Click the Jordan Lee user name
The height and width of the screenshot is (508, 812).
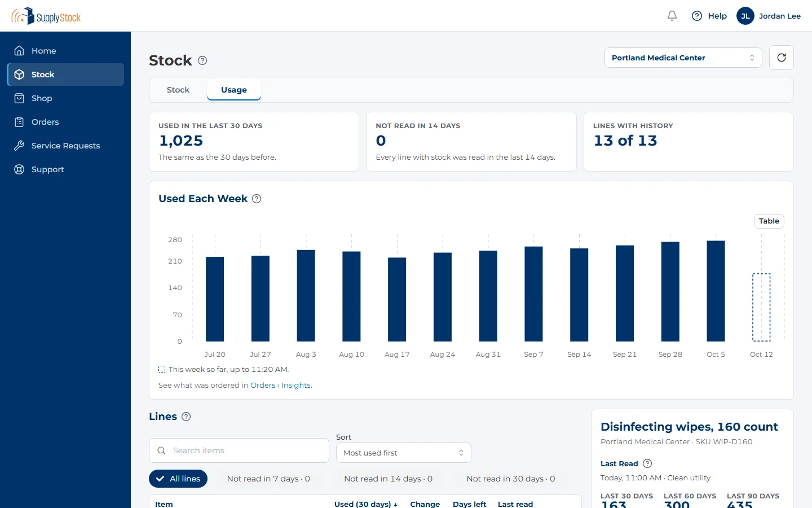coord(779,16)
